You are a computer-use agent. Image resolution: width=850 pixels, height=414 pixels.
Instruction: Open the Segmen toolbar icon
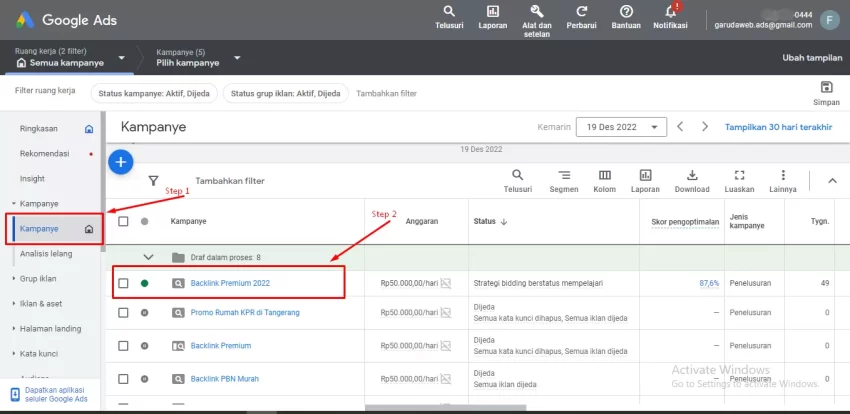pyautogui.click(x=564, y=175)
